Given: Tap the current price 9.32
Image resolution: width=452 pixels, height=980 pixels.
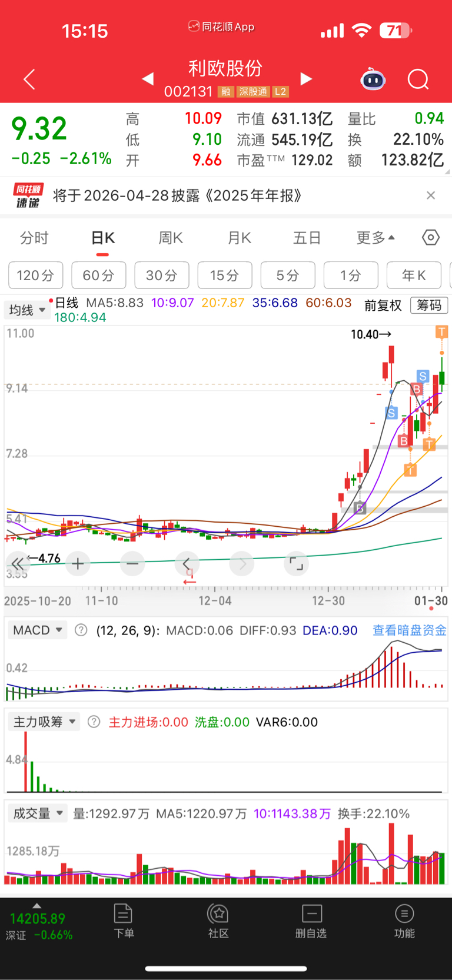Looking at the screenshot, I should (x=39, y=129).
